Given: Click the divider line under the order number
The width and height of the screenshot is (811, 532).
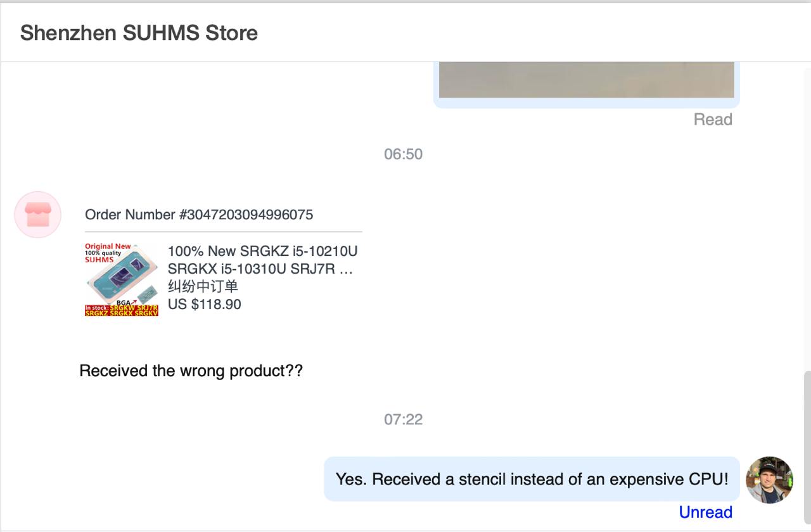Looking at the screenshot, I should click(x=224, y=232).
